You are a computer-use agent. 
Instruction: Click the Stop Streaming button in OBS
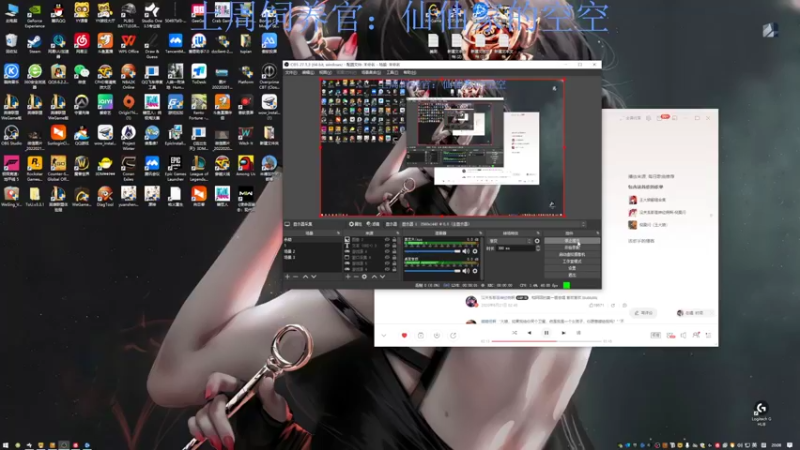572,240
